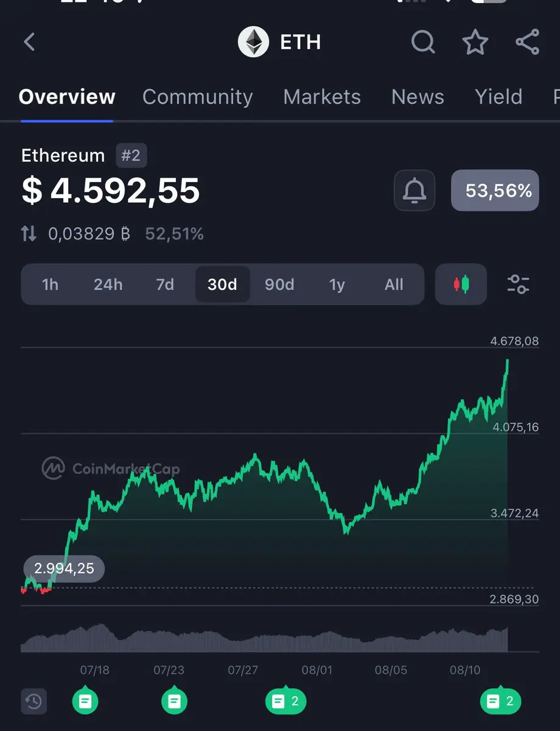Switch to the Overview tab
The height and width of the screenshot is (731, 560).
[x=67, y=97]
